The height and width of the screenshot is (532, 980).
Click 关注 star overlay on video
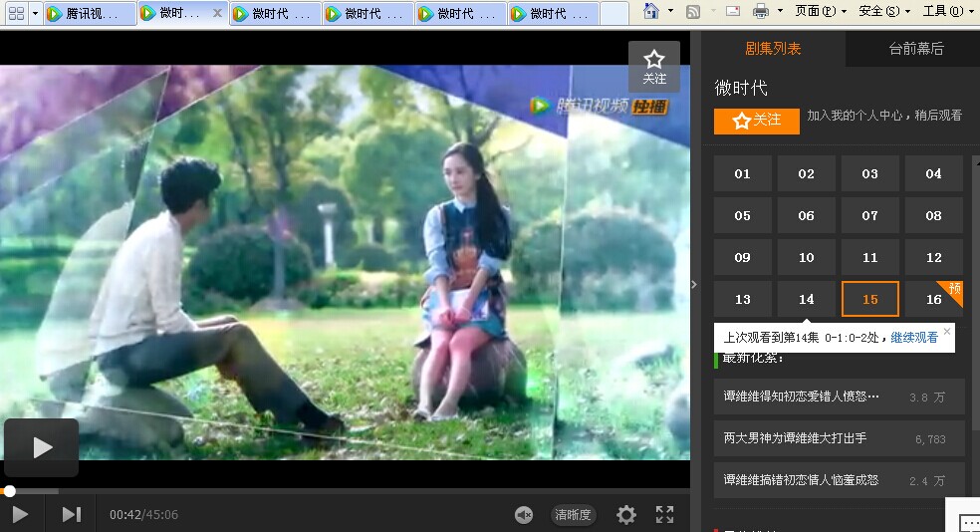tap(654, 67)
